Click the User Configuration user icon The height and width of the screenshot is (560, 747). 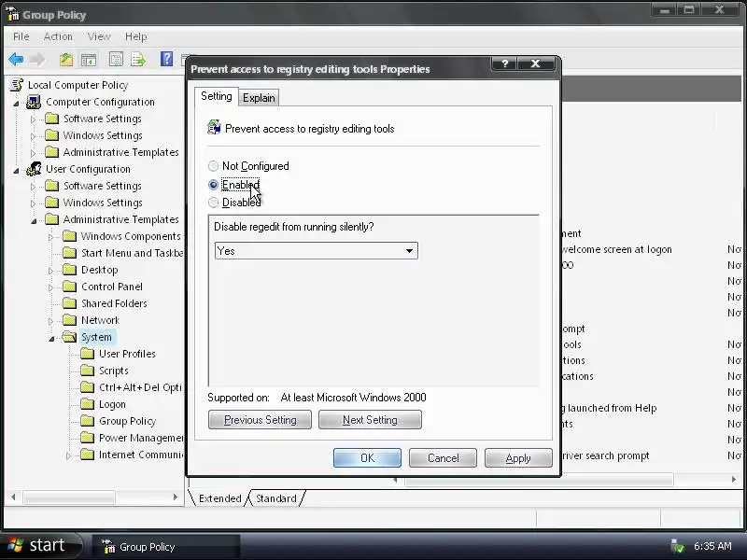click(x=34, y=169)
